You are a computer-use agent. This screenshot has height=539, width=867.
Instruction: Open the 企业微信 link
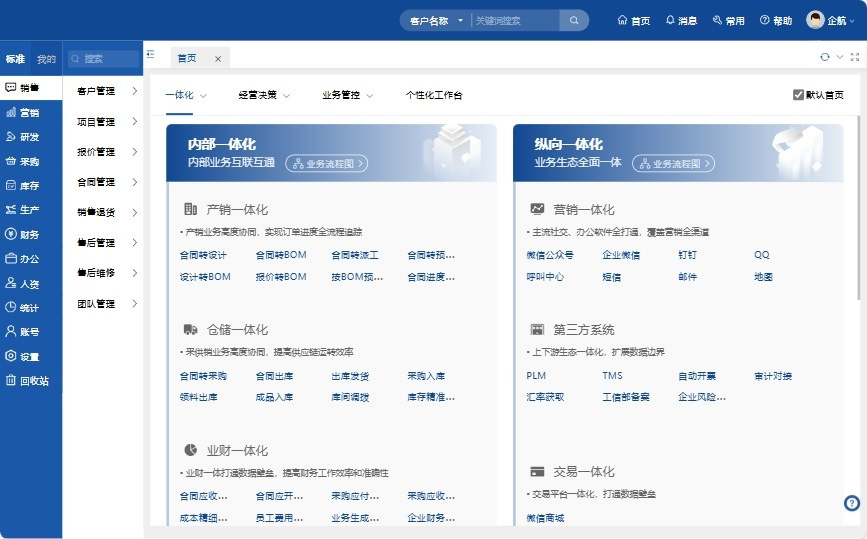click(x=621, y=255)
